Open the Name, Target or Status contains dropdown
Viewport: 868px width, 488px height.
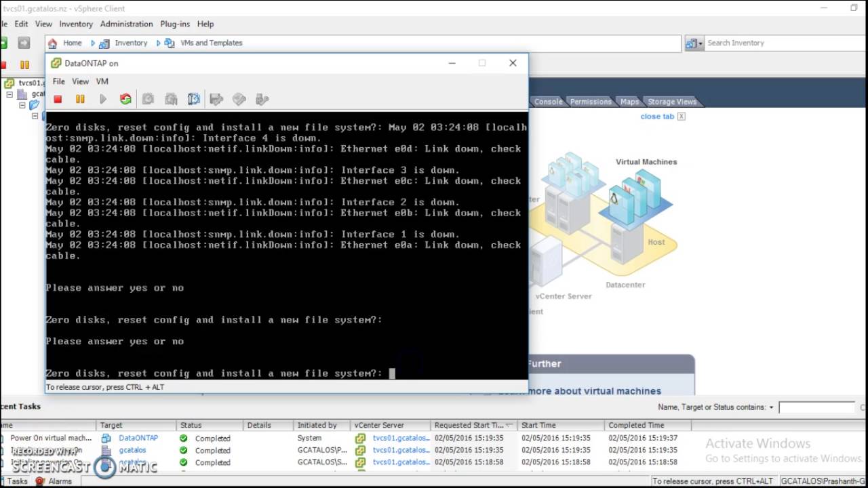coord(771,407)
